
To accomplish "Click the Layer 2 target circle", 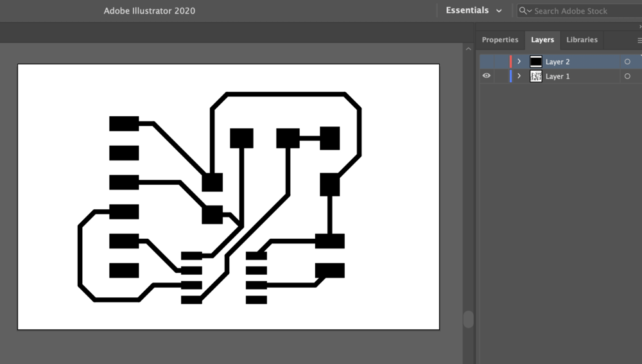I will coord(627,62).
